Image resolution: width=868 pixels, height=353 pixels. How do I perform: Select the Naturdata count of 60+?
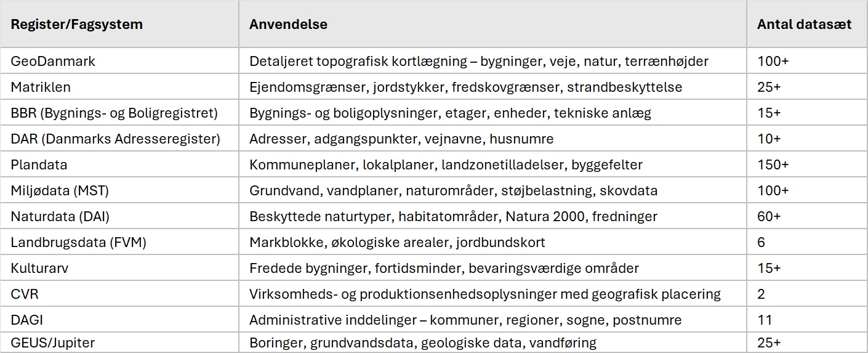click(x=770, y=217)
